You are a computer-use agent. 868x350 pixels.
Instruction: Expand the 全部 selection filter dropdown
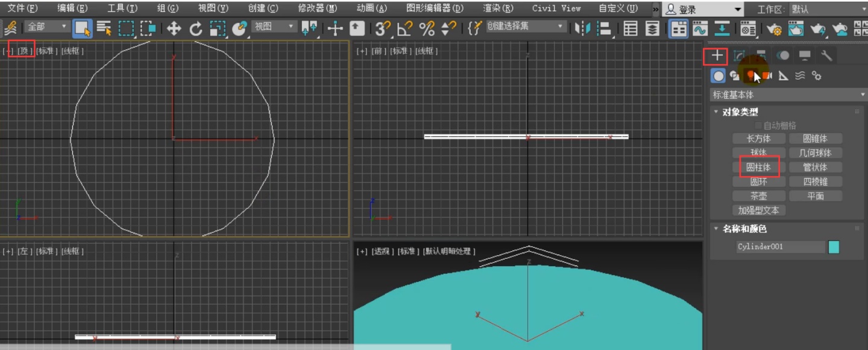47,27
